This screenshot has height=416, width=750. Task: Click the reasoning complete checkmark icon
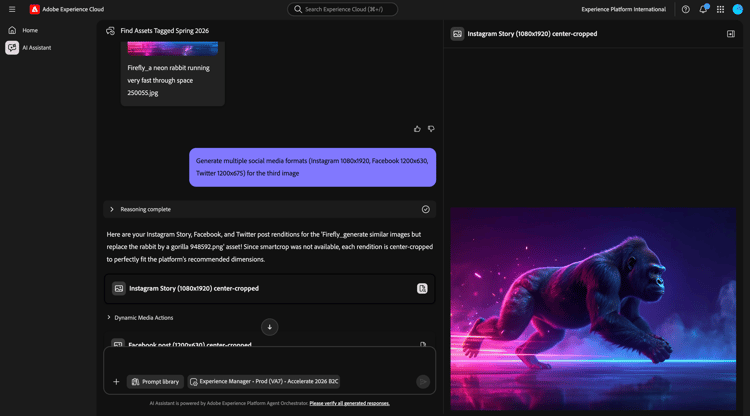coord(425,209)
